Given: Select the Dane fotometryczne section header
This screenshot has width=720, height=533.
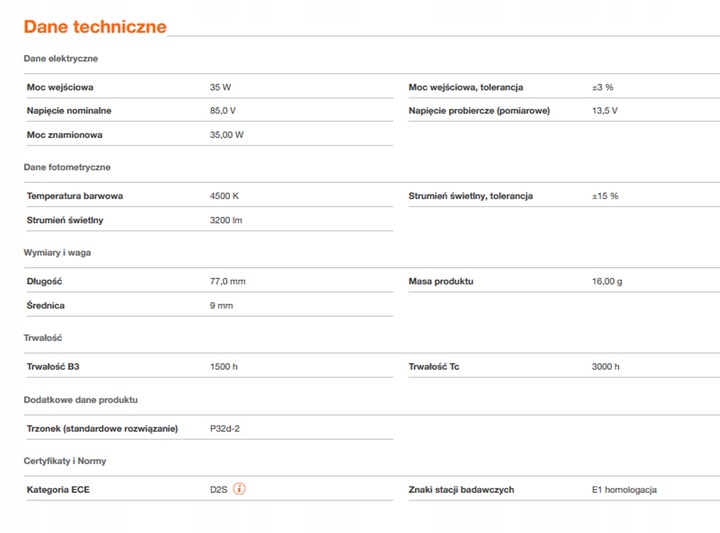Looking at the screenshot, I should point(67,167).
